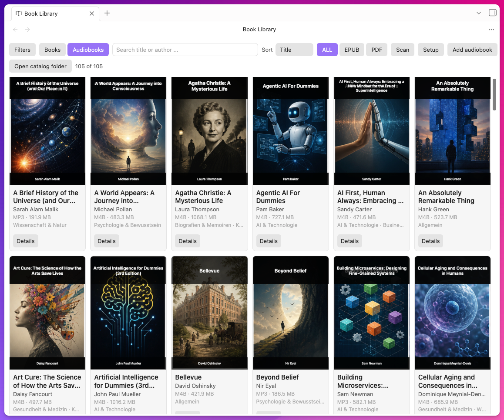Click author name Laura Thompson
The image size is (504, 420).
coord(197,210)
